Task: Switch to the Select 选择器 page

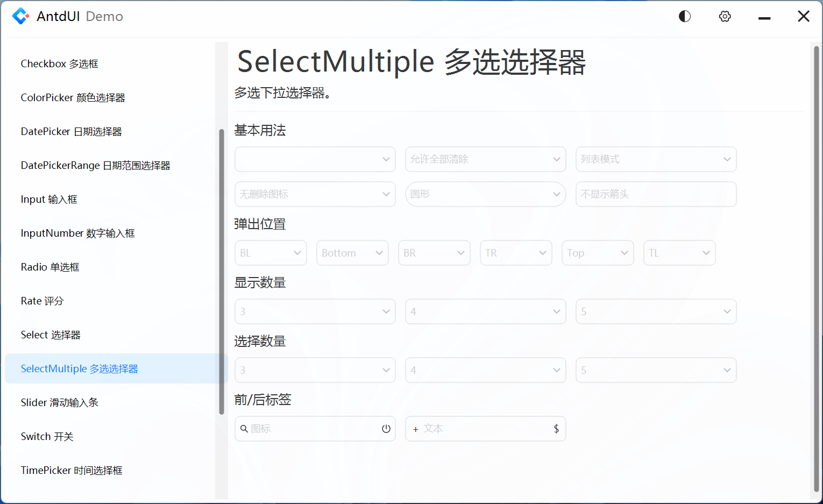Action: (x=51, y=335)
